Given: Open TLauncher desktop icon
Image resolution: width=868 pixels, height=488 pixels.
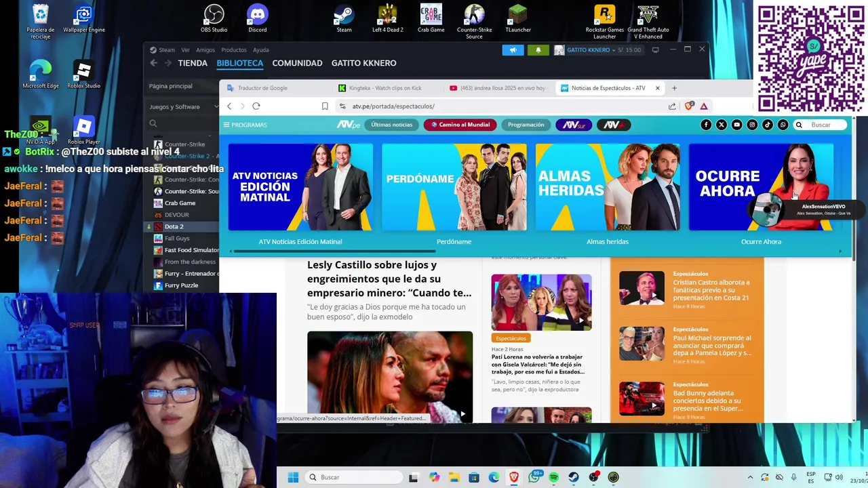Looking at the screenshot, I should click(x=518, y=18).
